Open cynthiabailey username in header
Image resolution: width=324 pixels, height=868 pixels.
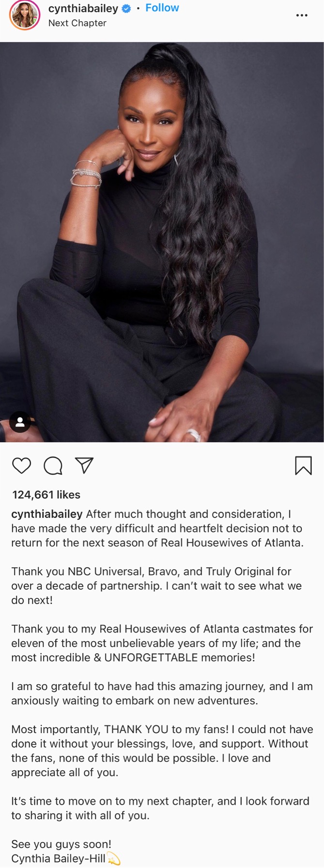[83, 8]
